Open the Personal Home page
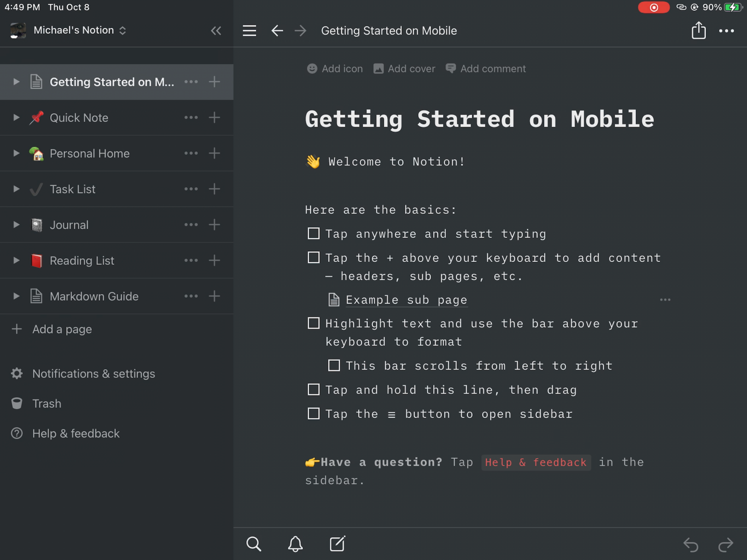This screenshot has width=747, height=560. (89, 153)
